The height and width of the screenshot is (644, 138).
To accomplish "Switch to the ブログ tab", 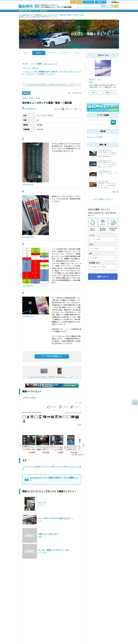I will [x=26, y=53].
